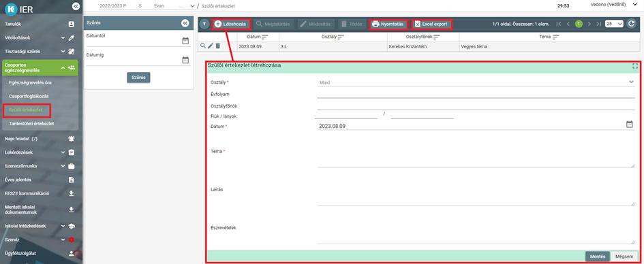Go to the next results page

coord(589,24)
